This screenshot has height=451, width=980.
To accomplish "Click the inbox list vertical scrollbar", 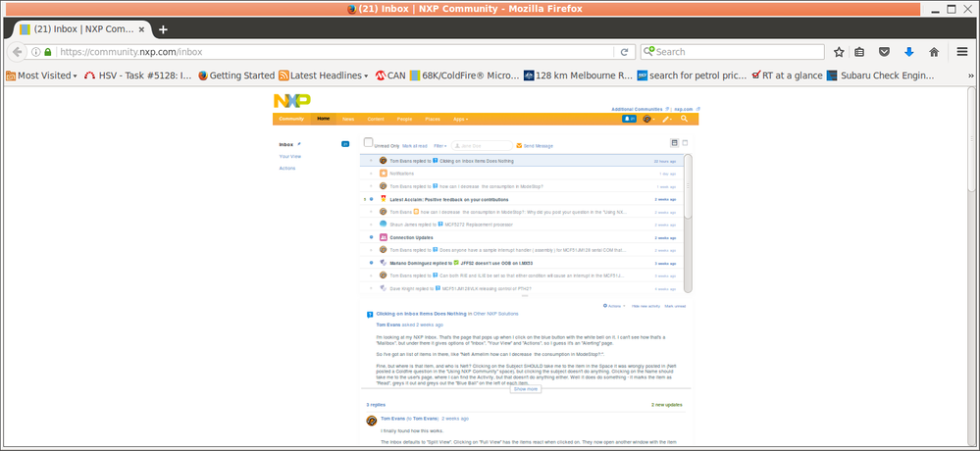I will point(688,186).
